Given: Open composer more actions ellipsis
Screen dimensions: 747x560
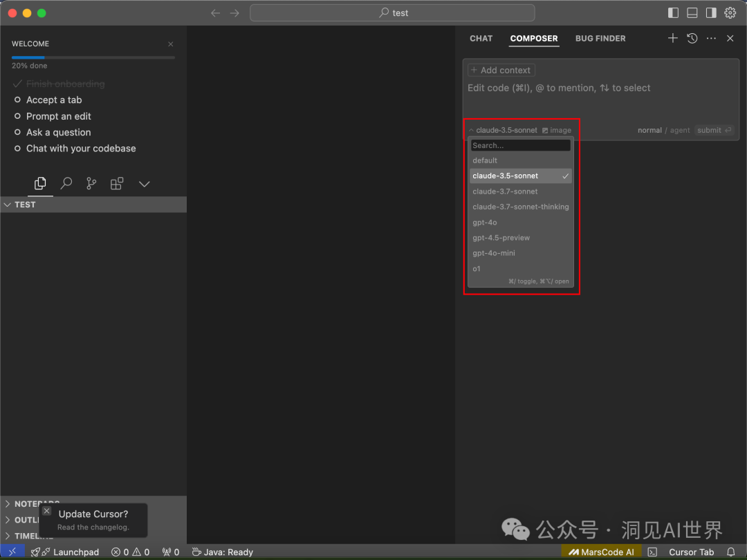Looking at the screenshot, I should [711, 38].
